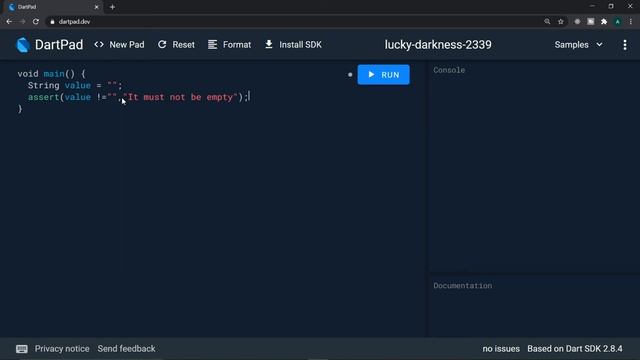Select the Documentation panel label

(462, 286)
